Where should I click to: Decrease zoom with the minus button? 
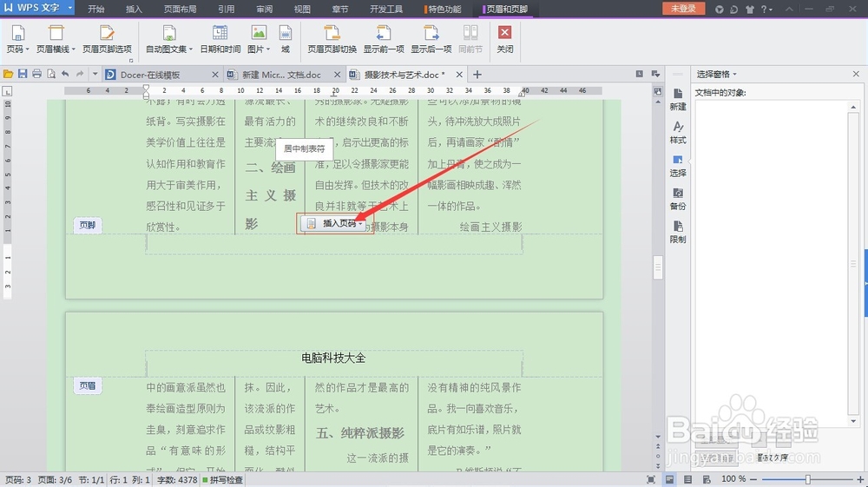[x=753, y=479]
